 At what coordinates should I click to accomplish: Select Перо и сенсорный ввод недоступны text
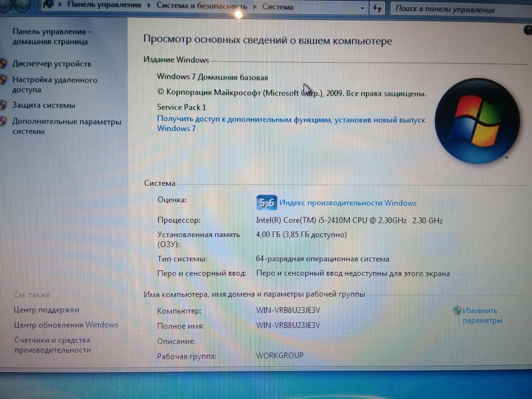point(353,273)
